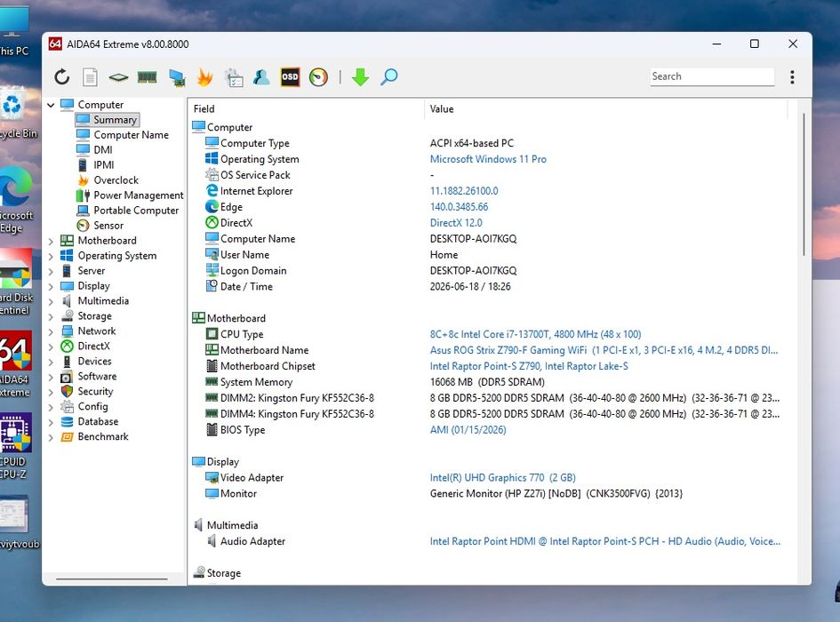The width and height of the screenshot is (840, 622).
Task: Click the clipboard report toolbar icon
Action: tap(234, 77)
